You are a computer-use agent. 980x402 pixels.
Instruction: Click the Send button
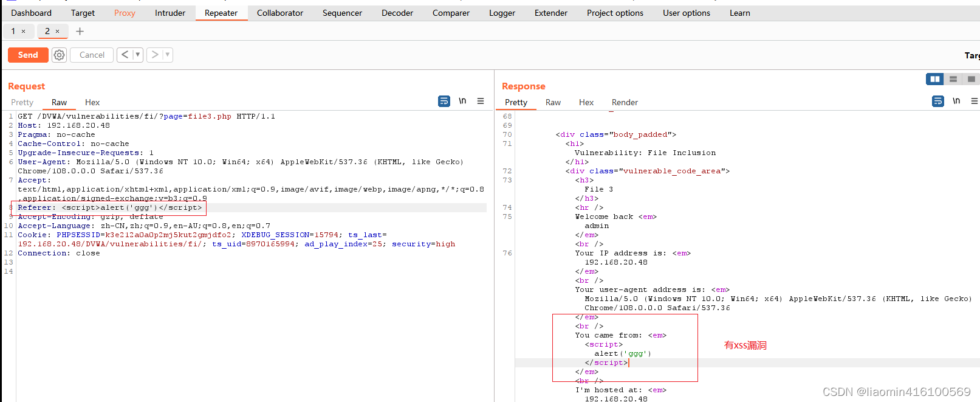pos(28,55)
